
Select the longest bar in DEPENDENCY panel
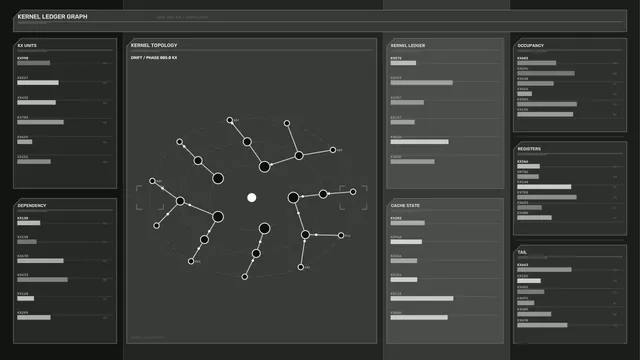42,280
